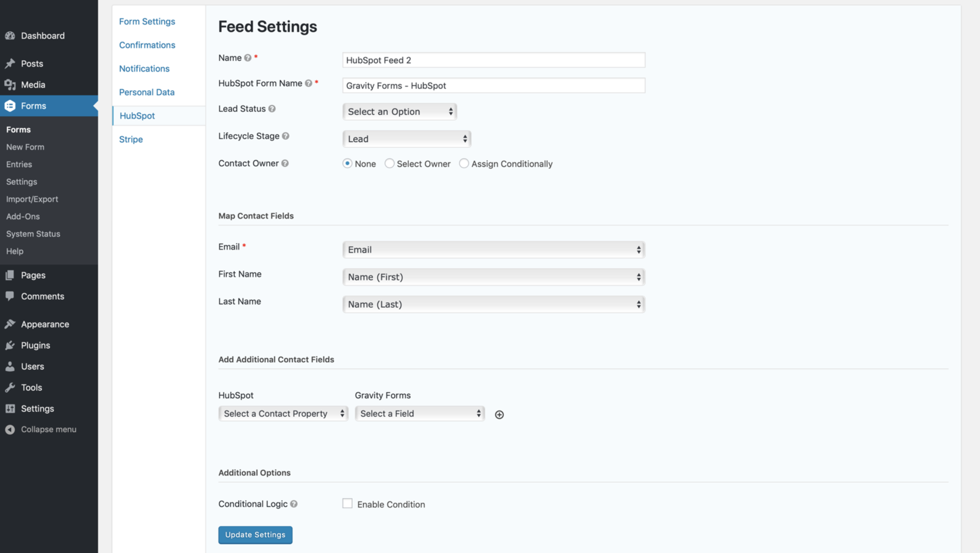The image size is (980, 553).
Task: Open the Stripe settings tab
Action: (131, 140)
